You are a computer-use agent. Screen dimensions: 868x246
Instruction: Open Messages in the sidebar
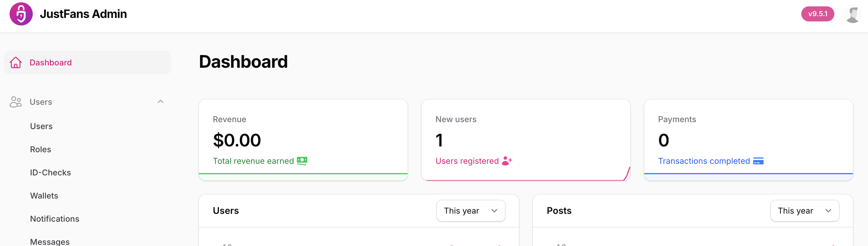coord(50,242)
